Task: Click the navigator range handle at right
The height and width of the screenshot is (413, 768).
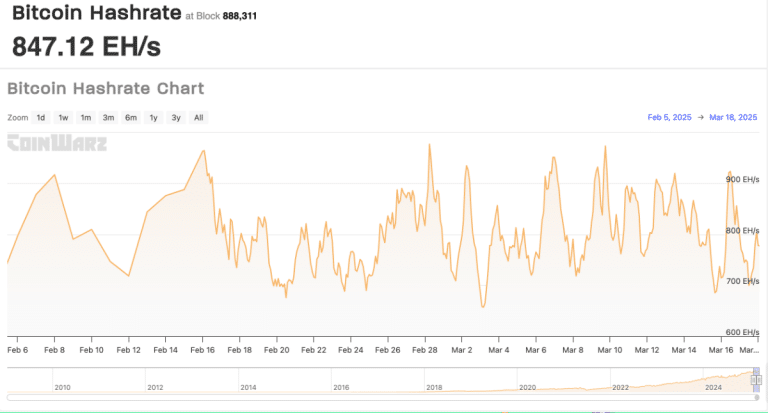Action: 758,378
